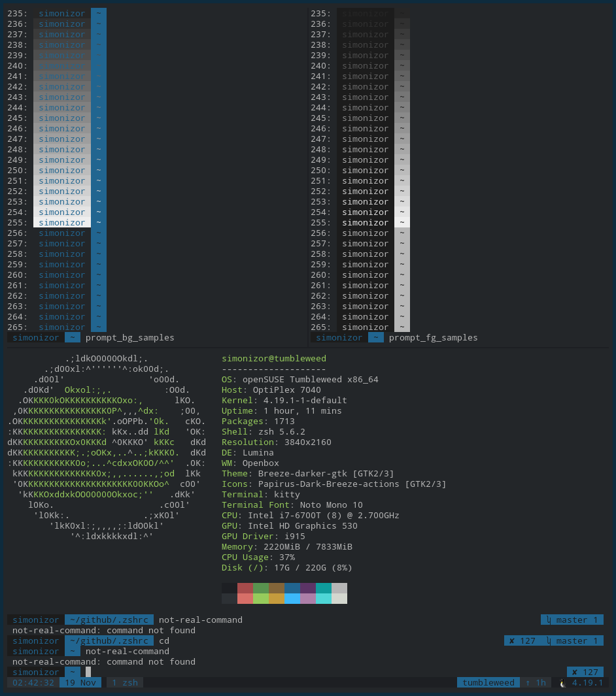616x696 pixels.
Task: Click the '~/github/.zshrc' path segment before 'cd'
Action: pyautogui.click(x=109, y=640)
